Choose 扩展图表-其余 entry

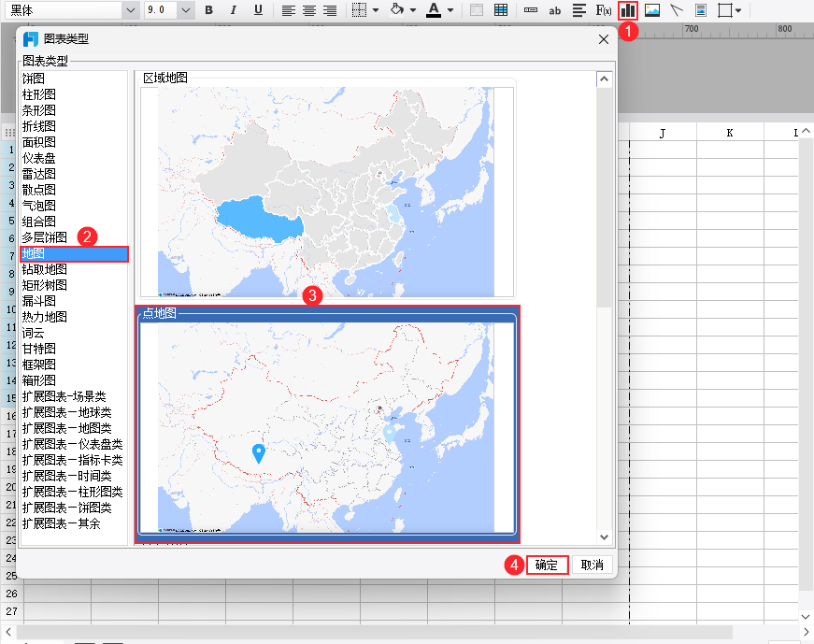coord(62,523)
